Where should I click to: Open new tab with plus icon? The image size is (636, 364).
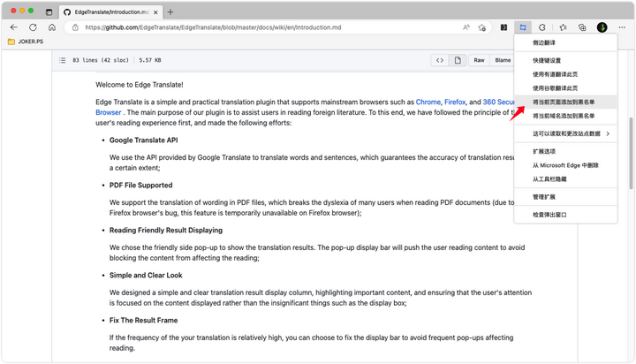pyautogui.click(x=170, y=12)
